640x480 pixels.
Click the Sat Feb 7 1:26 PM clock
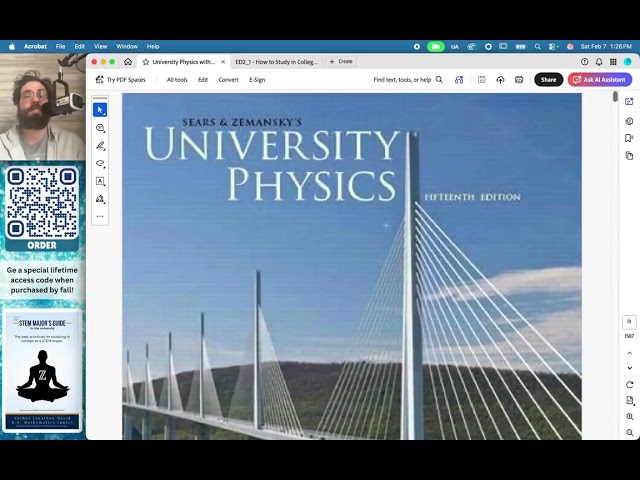pos(606,47)
